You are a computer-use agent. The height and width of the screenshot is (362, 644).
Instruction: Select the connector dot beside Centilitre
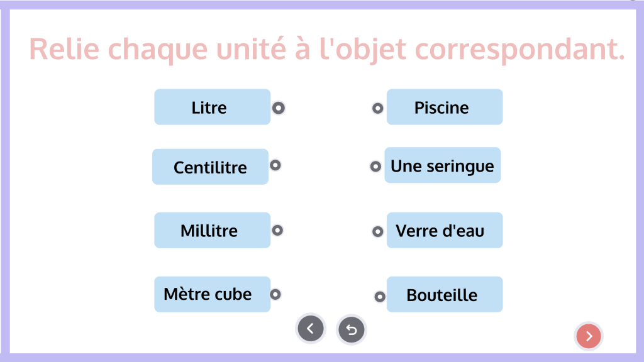275,165
